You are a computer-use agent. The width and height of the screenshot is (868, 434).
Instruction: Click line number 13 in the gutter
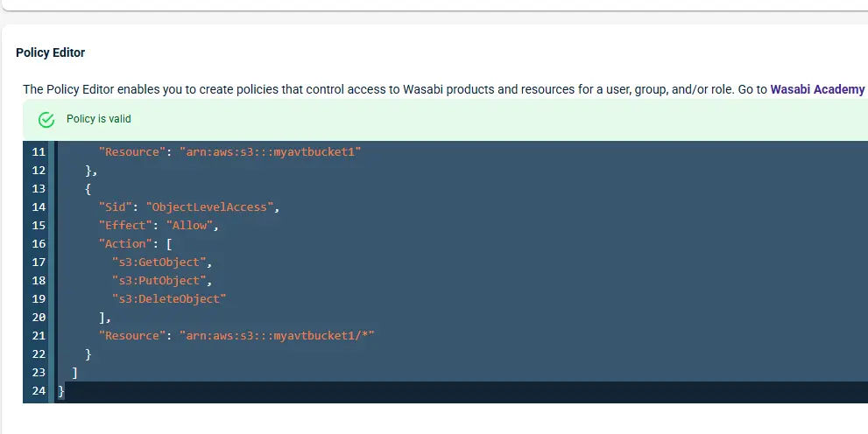(38, 188)
